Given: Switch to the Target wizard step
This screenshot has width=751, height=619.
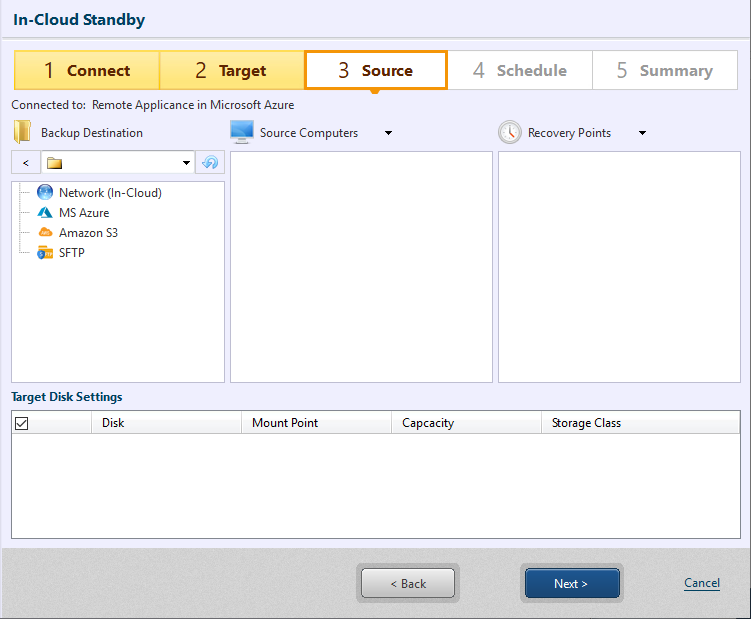Looking at the screenshot, I should click(x=231, y=71).
